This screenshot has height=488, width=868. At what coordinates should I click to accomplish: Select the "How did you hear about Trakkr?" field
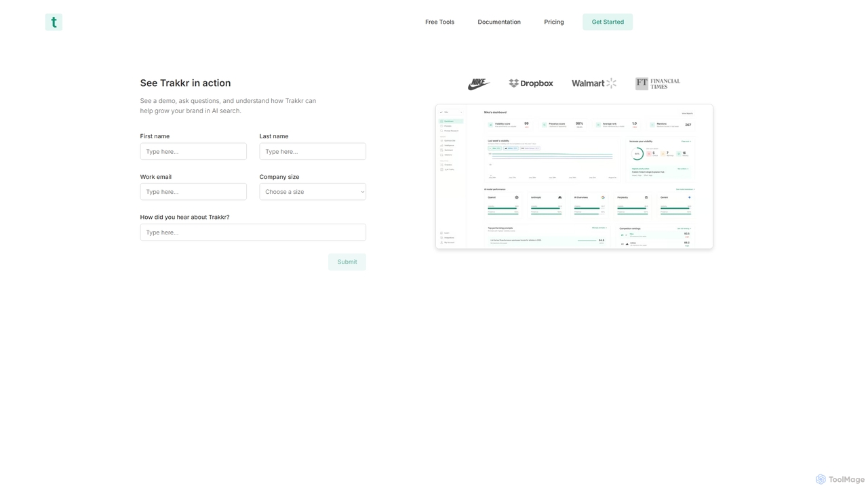click(253, 232)
